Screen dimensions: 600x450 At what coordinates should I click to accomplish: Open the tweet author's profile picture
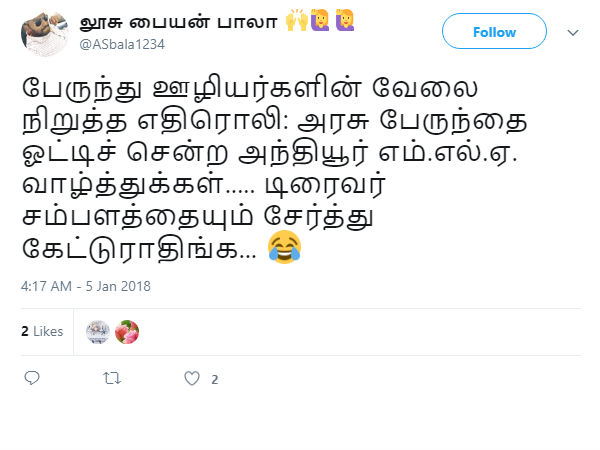[45, 33]
